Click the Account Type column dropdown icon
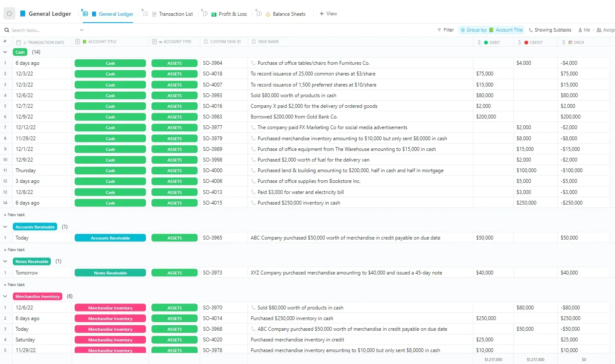The width and height of the screenshot is (615, 364). pyautogui.click(x=154, y=42)
